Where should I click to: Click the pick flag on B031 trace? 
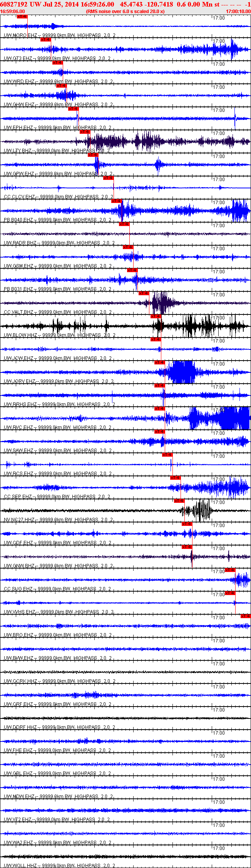(x=132, y=270)
